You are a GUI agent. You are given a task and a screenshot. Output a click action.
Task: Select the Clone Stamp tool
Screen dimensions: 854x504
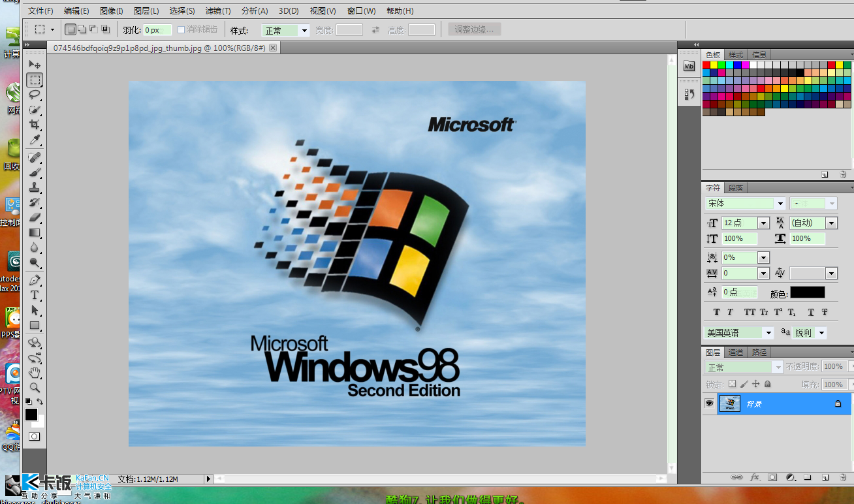(x=35, y=187)
